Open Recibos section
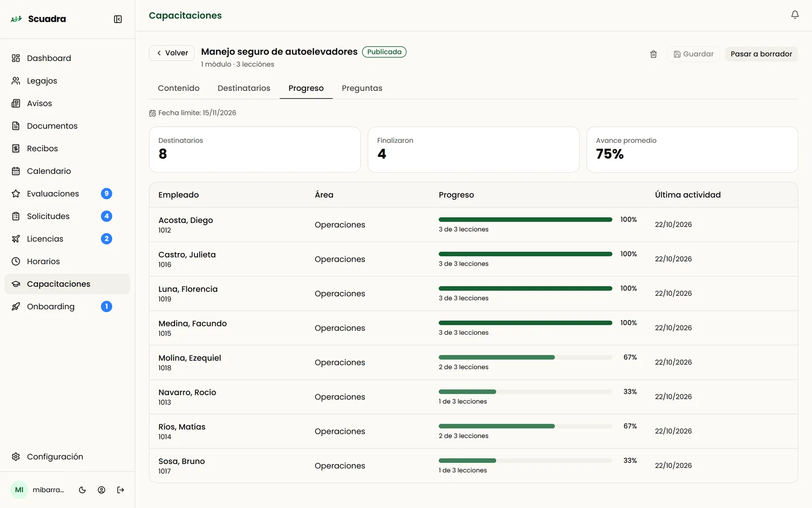This screenshot has height=508, width=812. coord(67,148)
